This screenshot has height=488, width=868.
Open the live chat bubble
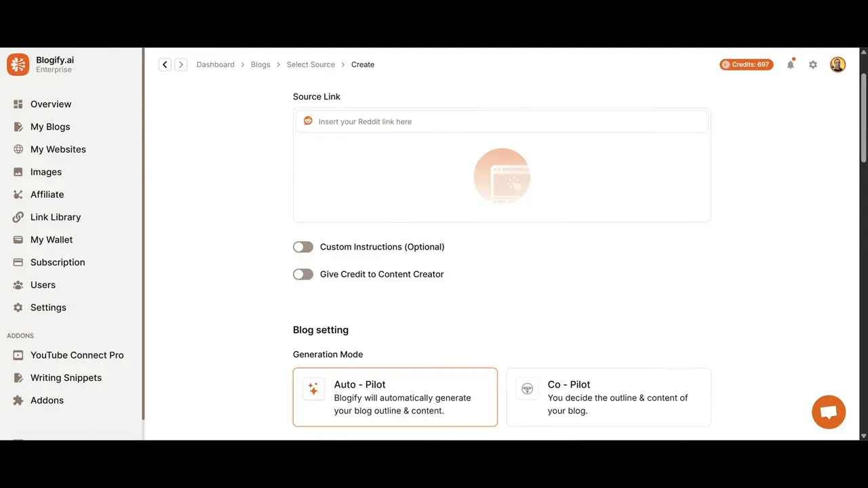coord(829,411)
